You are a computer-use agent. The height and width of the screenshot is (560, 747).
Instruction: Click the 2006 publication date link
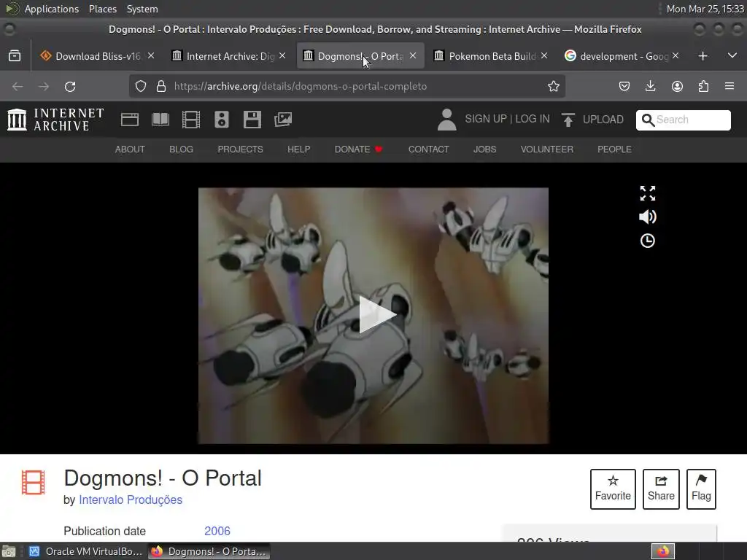tap(217, 531)
